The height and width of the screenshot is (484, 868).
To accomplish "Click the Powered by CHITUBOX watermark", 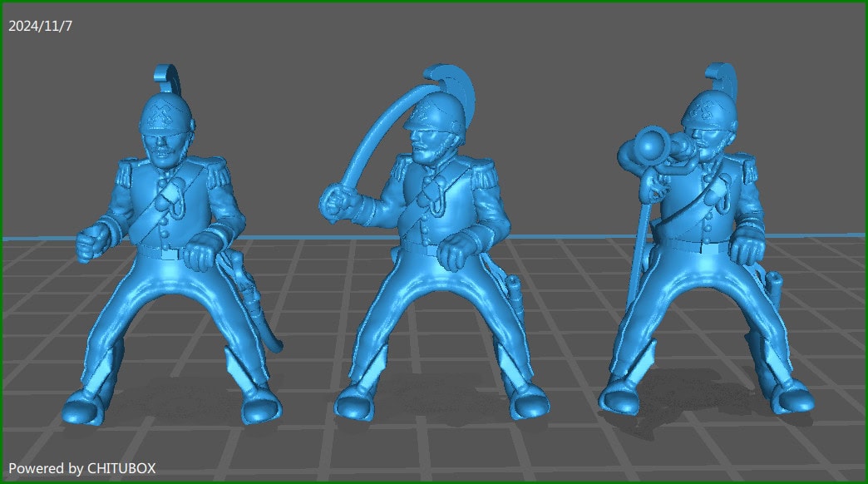I will [81, 468].
